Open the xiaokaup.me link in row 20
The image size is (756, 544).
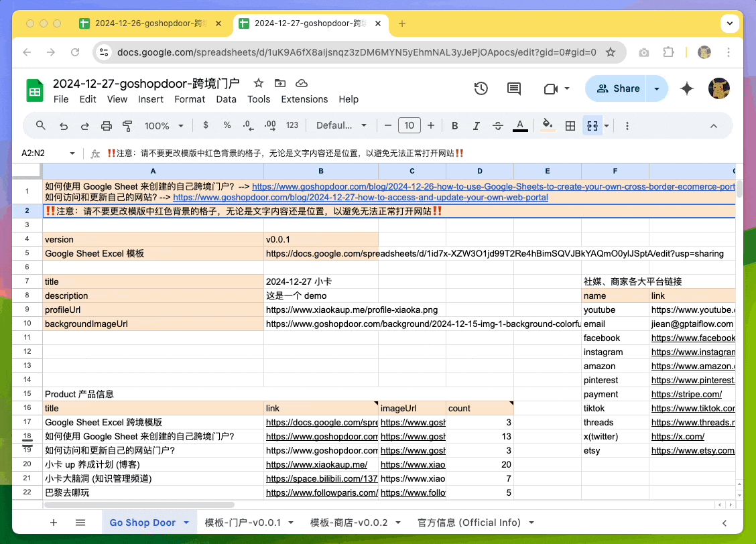[317, 465]
